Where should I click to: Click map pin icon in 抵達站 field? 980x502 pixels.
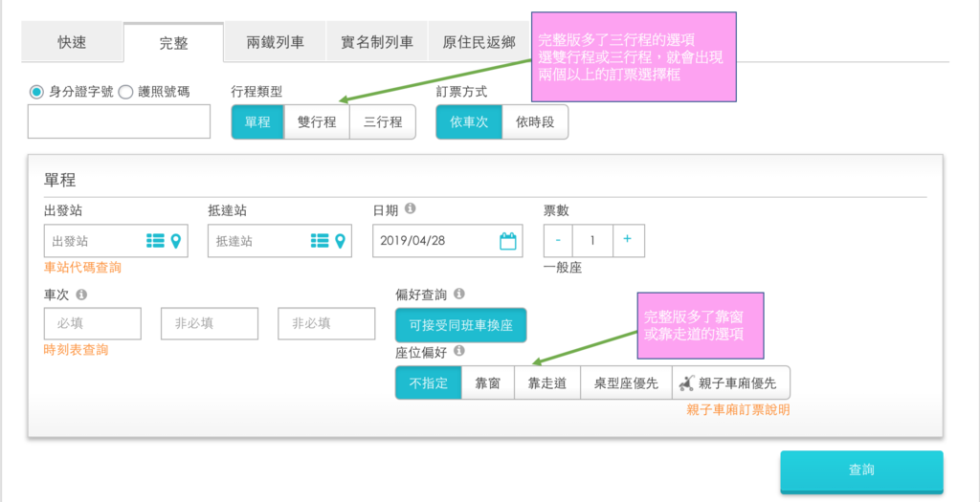(340, 240)
